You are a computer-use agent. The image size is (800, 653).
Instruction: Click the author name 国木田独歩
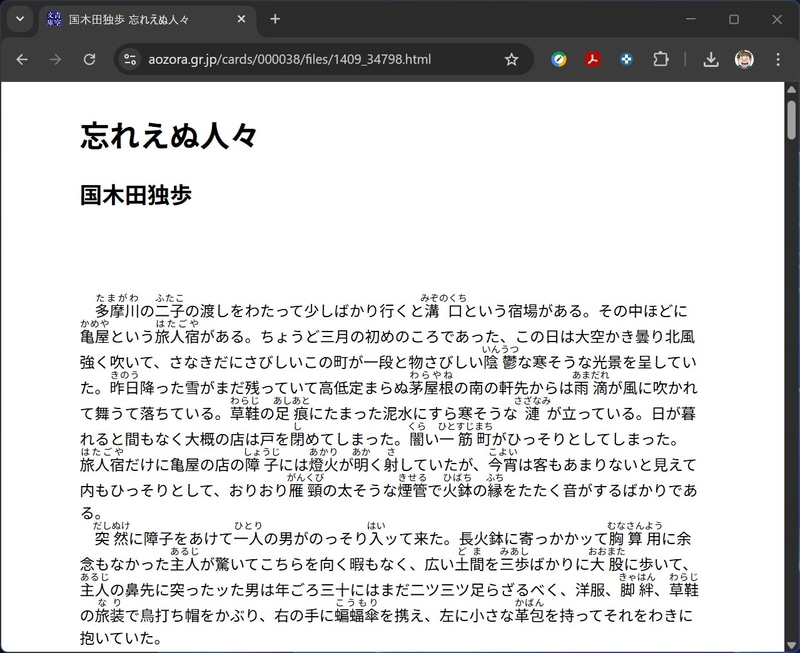click(x=136, y=195)
